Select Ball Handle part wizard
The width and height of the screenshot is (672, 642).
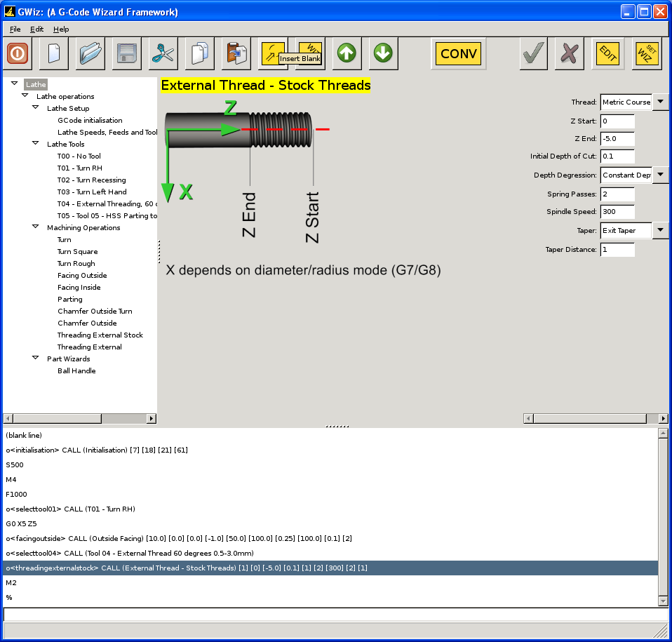click(x=76, y=370)
